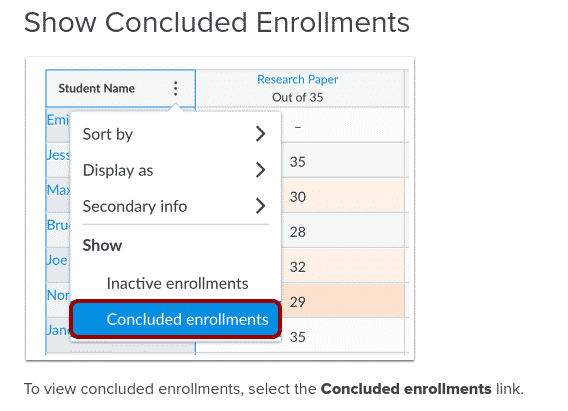Expand the Display as submenu arrow
Image resolution: width=568 pixels, height=411 pixels.
pos(260,170)
